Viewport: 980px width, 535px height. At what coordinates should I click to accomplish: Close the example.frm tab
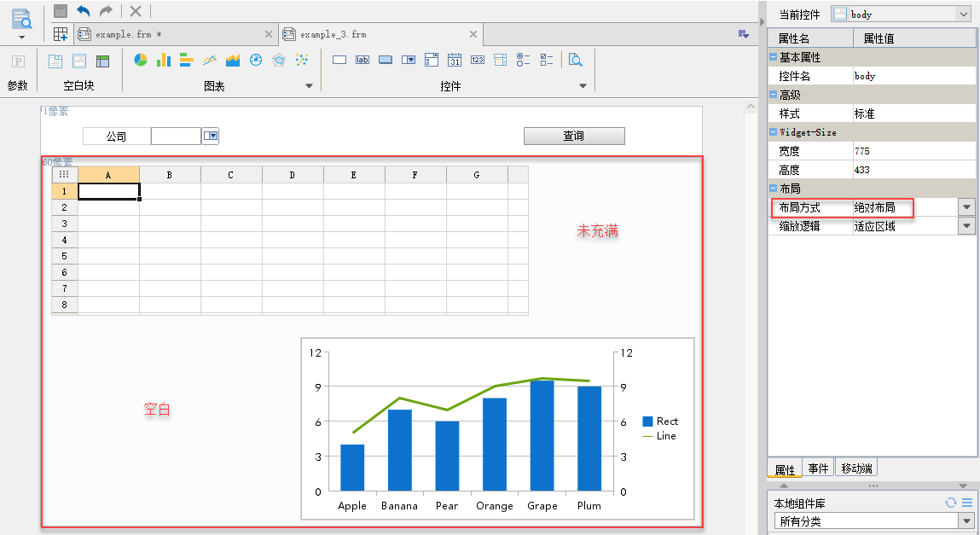click(x=268, y=34)
